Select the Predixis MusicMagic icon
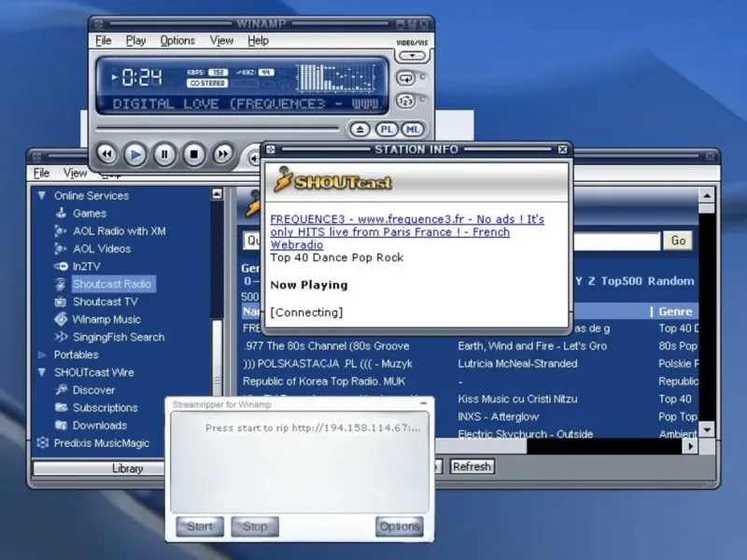The height and width of the screenshot is (560, 747). pyautogui.click(x=42, y=442)
